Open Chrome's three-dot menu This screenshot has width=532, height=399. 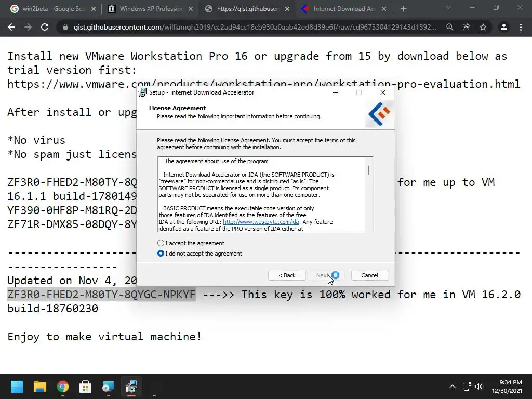[521, 27]
